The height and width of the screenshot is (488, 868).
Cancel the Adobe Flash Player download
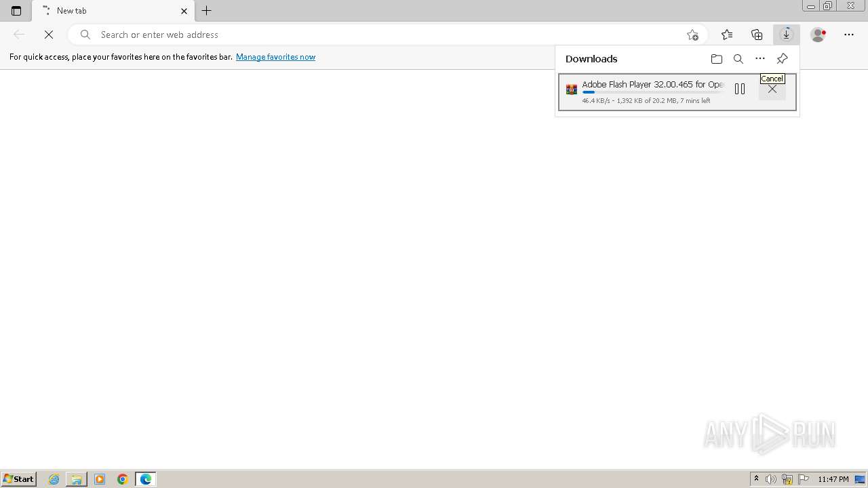772,89
